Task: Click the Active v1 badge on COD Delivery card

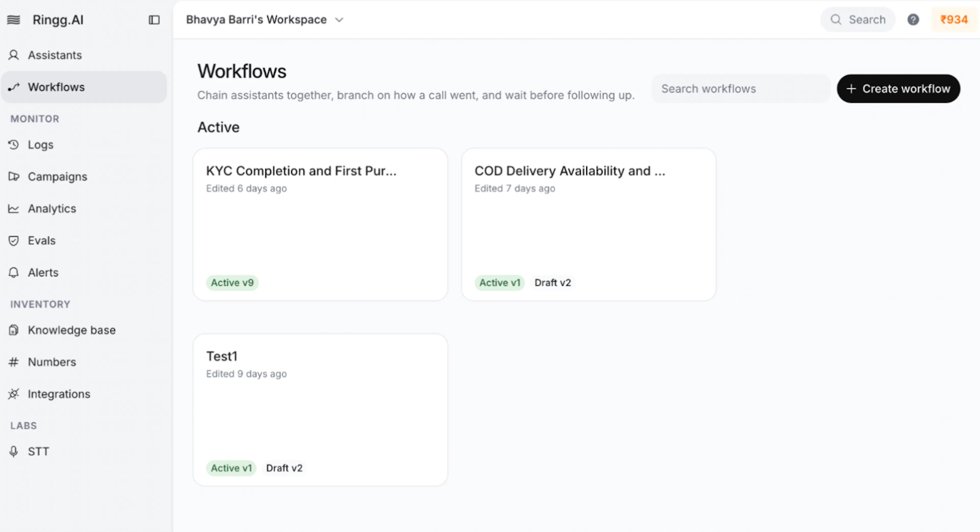Action: [x=499, y=282]
